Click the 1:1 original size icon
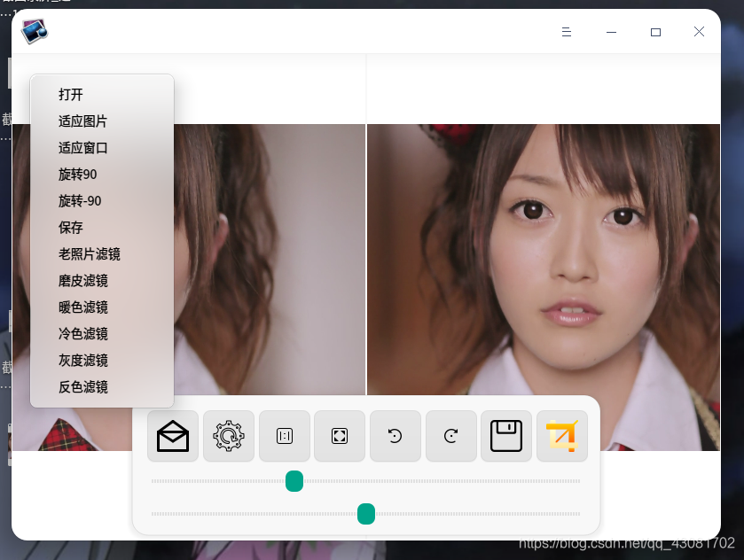744x560 pixels. pyautogui.click(x=285, y=436)
